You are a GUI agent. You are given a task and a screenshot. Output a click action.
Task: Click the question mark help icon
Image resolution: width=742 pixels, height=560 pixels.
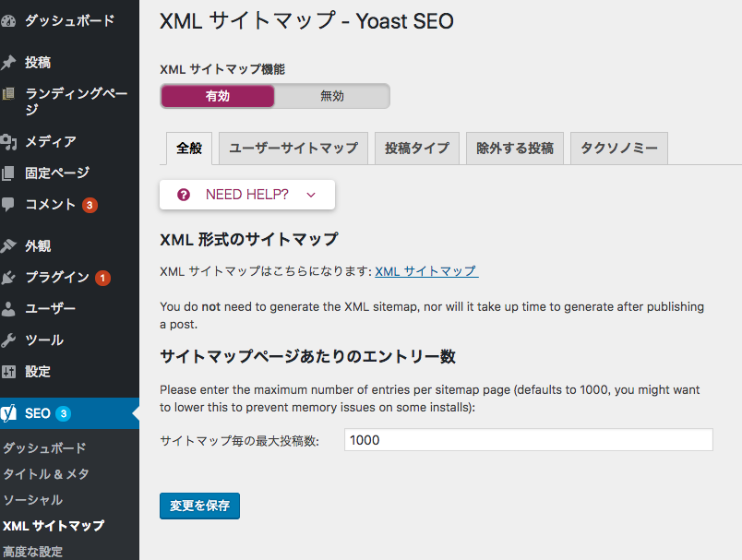click(x=184, y=195)
